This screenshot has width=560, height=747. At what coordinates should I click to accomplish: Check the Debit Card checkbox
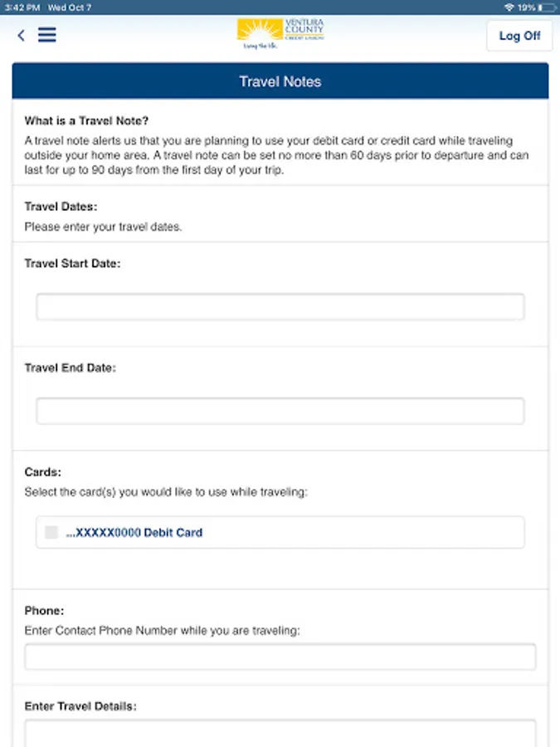click(51, 532)
